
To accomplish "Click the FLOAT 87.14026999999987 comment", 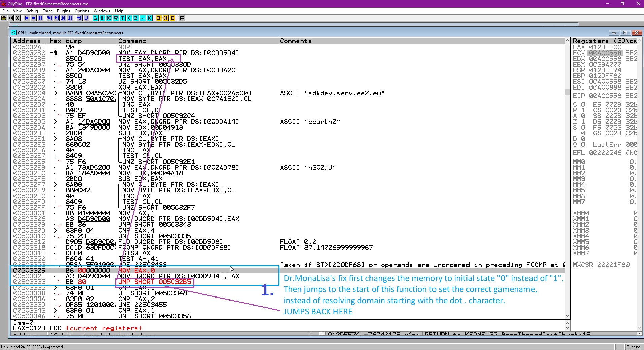I will [326, 247].
